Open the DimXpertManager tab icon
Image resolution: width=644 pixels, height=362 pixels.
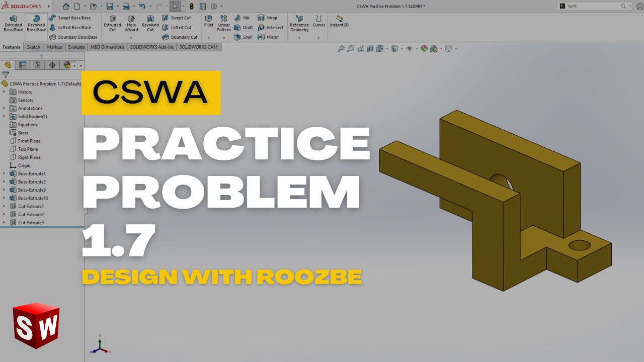click(52, 65)
